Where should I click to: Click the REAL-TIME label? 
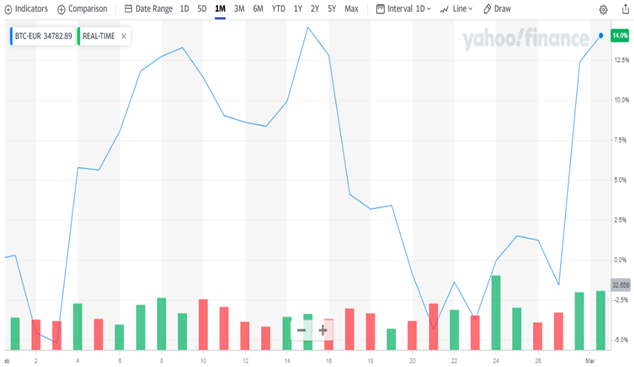pyautogui.click(x=99, y=36)
